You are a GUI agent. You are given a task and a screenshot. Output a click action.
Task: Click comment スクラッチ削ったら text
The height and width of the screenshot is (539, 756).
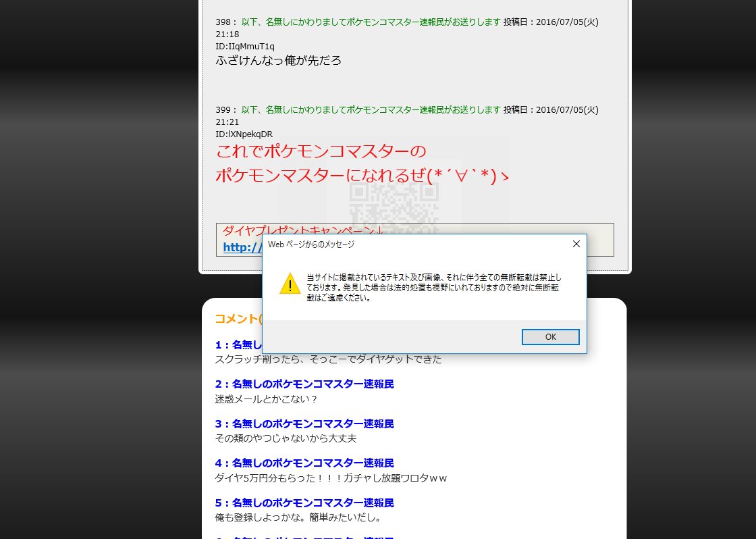pyautogui.click(x=328, y=359)
